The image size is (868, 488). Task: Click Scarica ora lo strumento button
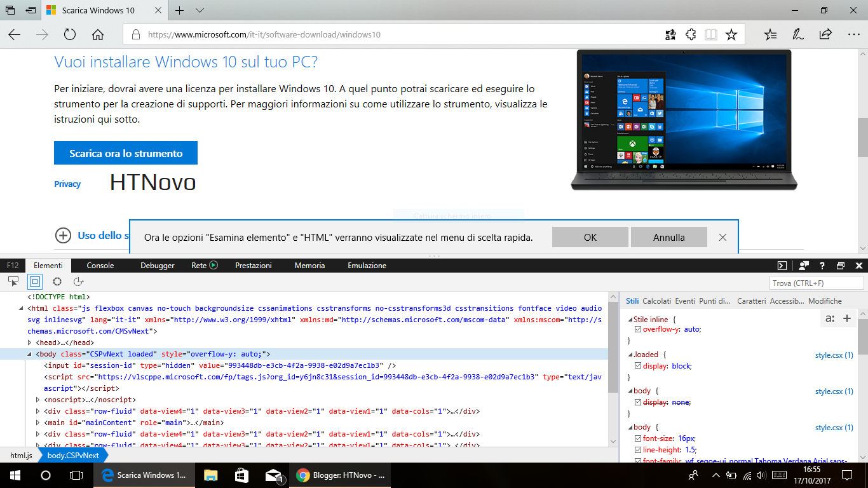[126, 153]
